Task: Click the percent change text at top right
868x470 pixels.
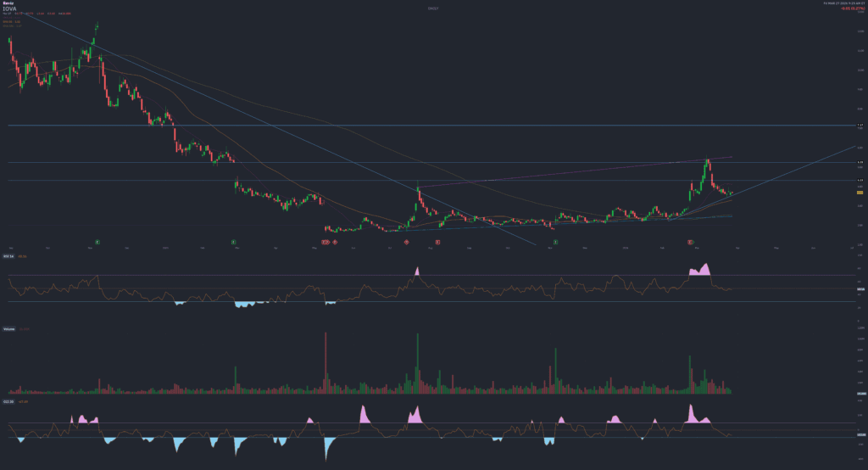Action: [x=853, y=8]
